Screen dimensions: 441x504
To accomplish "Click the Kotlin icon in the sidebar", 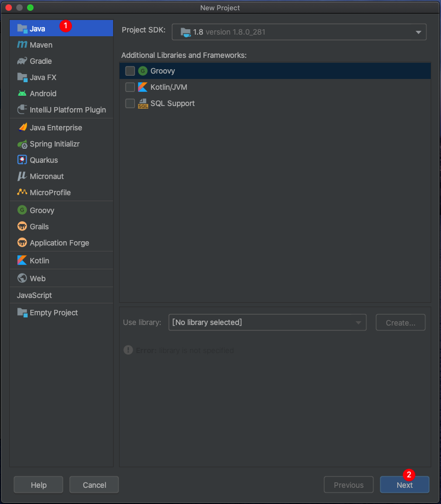I will 22,260.
